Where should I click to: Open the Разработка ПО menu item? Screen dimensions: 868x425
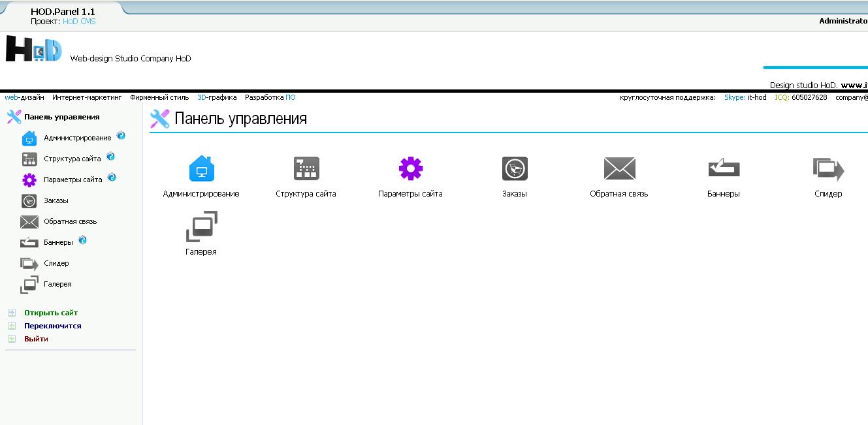click(x=270, y=97)
